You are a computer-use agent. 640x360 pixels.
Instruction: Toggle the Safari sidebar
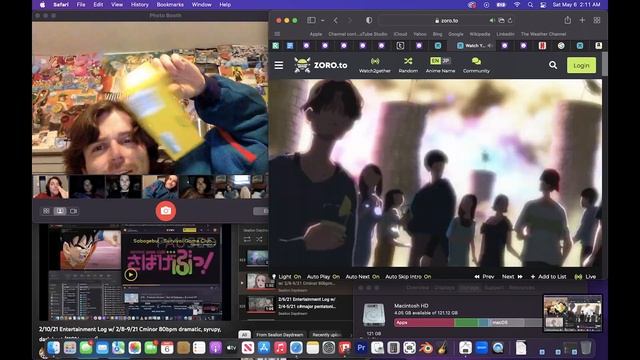click(311, 20)
